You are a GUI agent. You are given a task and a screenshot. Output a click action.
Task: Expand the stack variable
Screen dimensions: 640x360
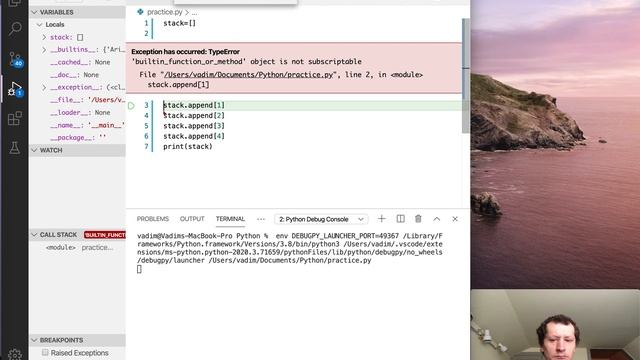coord(44,37)
